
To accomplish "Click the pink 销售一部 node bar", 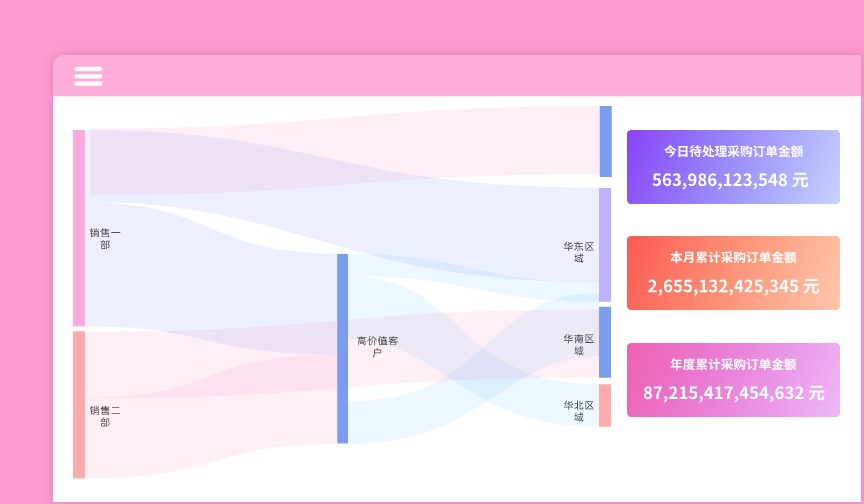I will pos(79,228).
